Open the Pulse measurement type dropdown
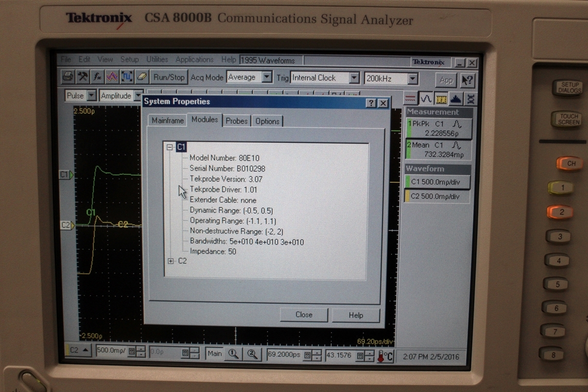The width and height of the screenshot is (588, 392). point(91,96)
